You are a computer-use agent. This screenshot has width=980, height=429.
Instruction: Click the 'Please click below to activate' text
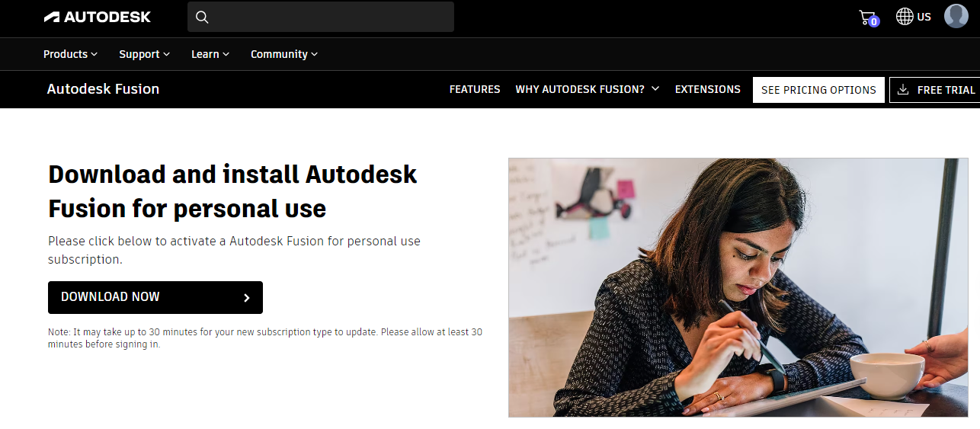coord(234,250)
